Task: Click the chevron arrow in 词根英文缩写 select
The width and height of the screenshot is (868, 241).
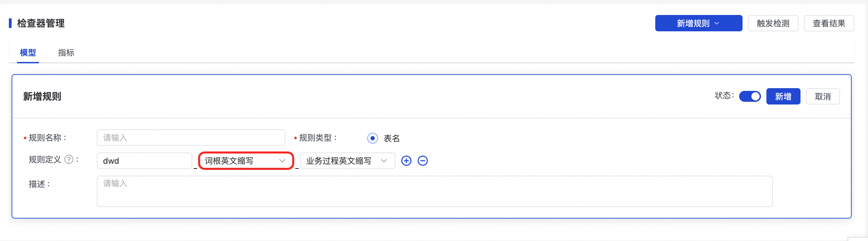Action: [x=282, y=161]
